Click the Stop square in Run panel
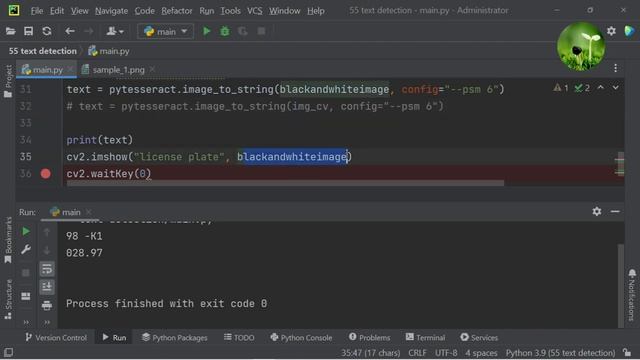The image size is (640, 360). [26, 273]
